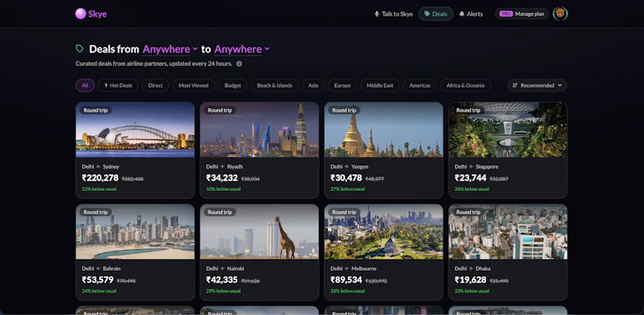This screenshot has width=644, height=315.
Task: Select the All filter chip
Action: (x=85, y=85)
